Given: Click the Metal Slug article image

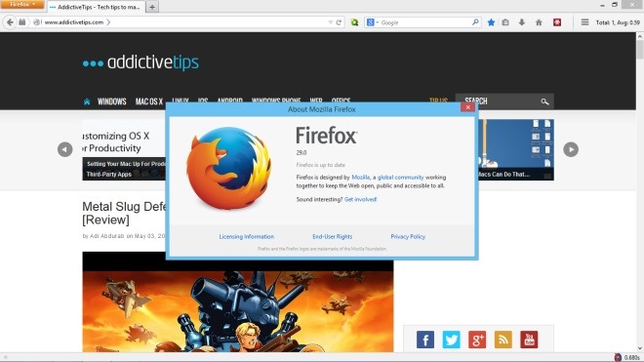Looking at the screenshot, I should coord(238,302).
